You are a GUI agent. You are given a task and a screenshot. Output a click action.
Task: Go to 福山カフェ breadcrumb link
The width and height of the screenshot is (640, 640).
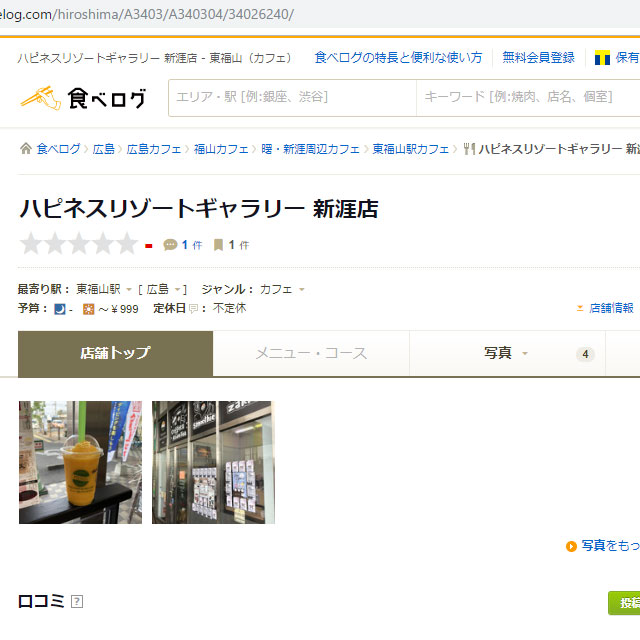click(x=221, y=149)
